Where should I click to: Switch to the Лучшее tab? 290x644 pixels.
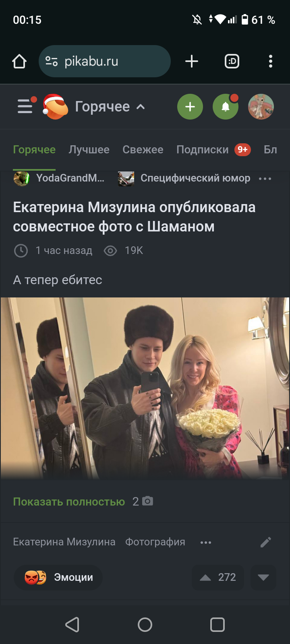89,150
